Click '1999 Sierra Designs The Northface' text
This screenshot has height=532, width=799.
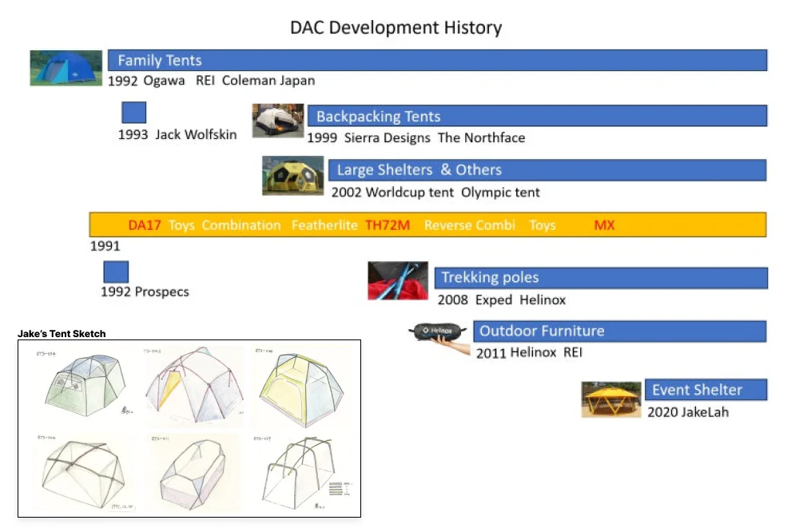pos(415,137)
